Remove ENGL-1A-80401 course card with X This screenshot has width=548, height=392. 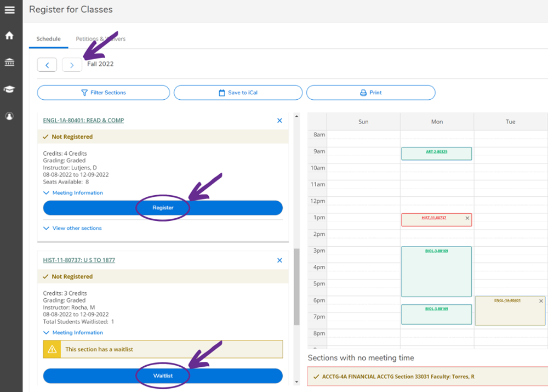pyautogui.click(x=279, y=121)
